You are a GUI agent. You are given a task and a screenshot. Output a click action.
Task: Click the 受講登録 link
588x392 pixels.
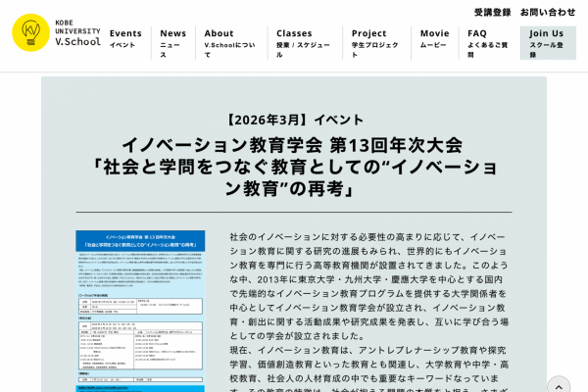492,12
